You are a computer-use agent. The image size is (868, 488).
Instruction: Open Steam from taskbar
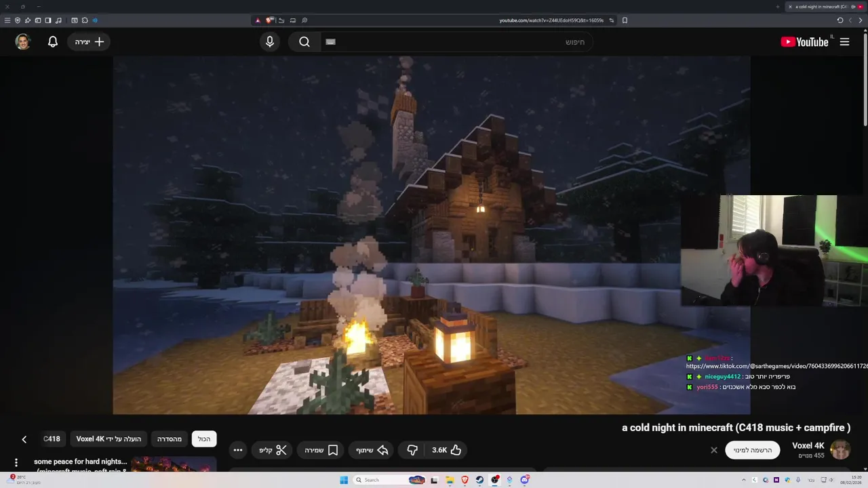click(479, 480)
